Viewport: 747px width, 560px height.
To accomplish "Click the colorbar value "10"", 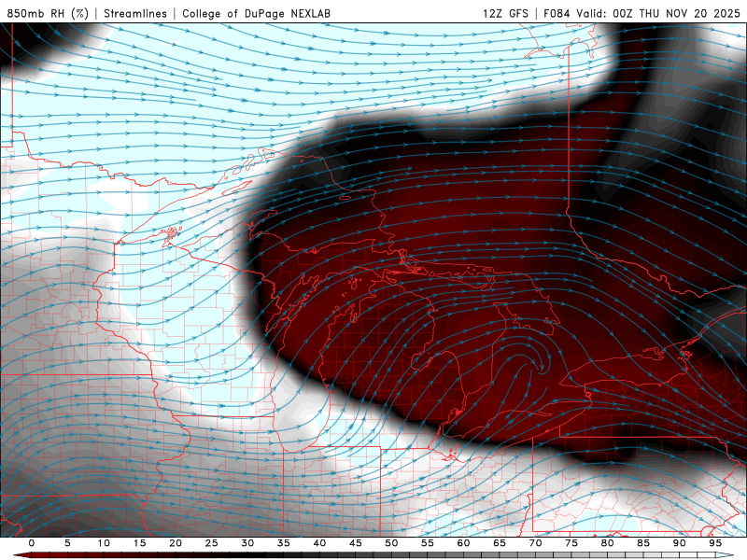I will pyautogui.click(x=104, y=543).
